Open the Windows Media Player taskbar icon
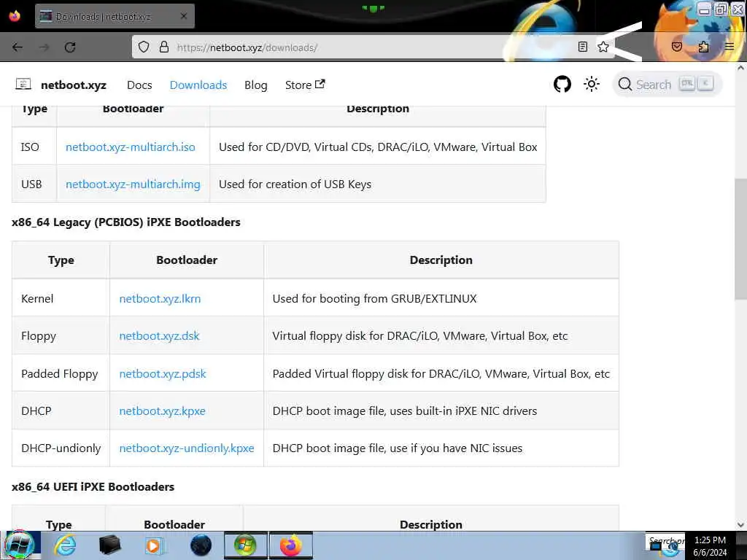The image size is (747, 560). coord(154,545)
